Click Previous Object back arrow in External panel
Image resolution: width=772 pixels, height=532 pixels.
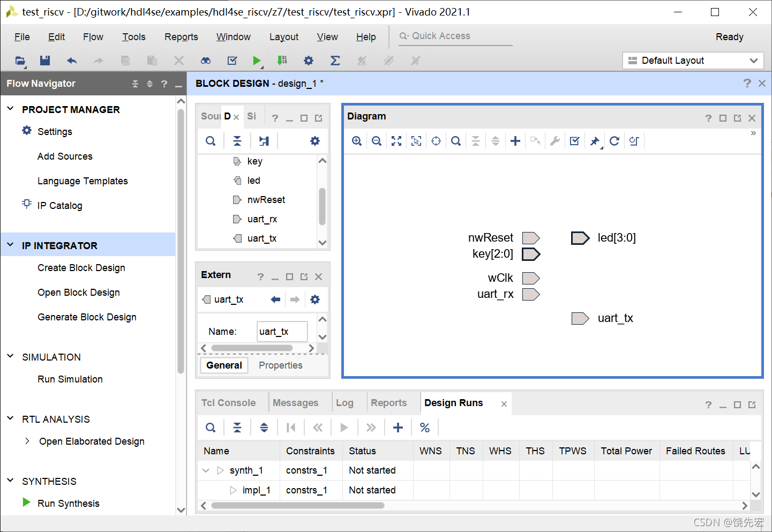click(x=276, y=299)
